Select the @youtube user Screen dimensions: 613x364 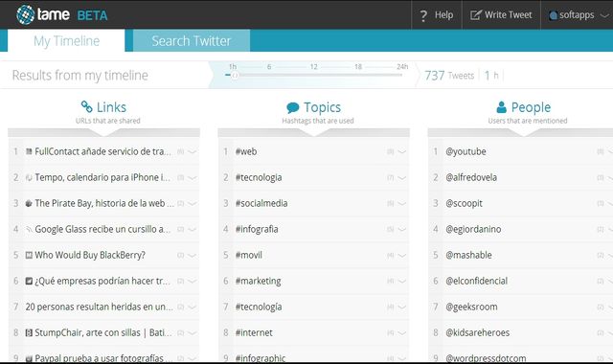[x=465, y=151]
